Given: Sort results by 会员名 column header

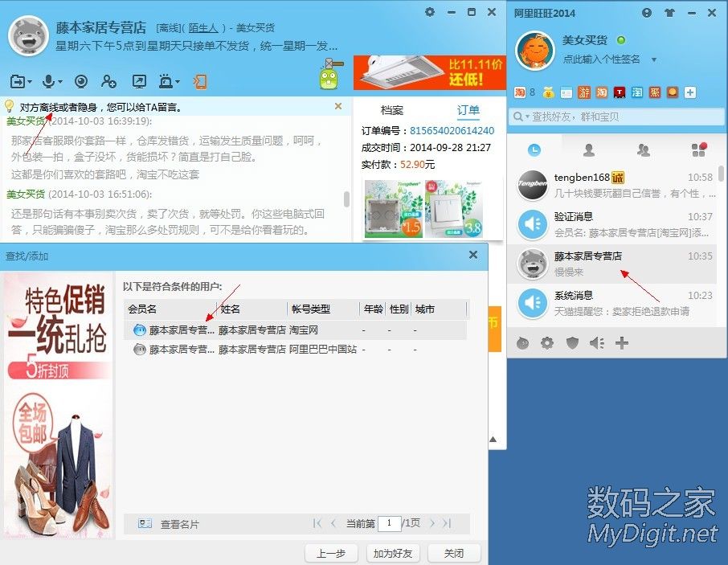Looking at the screenshot, I should click(170, 309).
